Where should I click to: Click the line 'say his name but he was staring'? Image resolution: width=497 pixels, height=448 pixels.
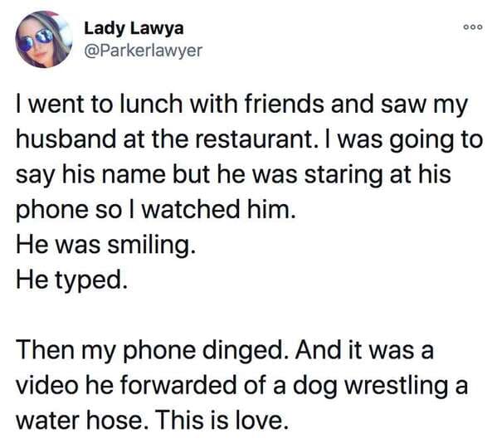click(233, 174)
